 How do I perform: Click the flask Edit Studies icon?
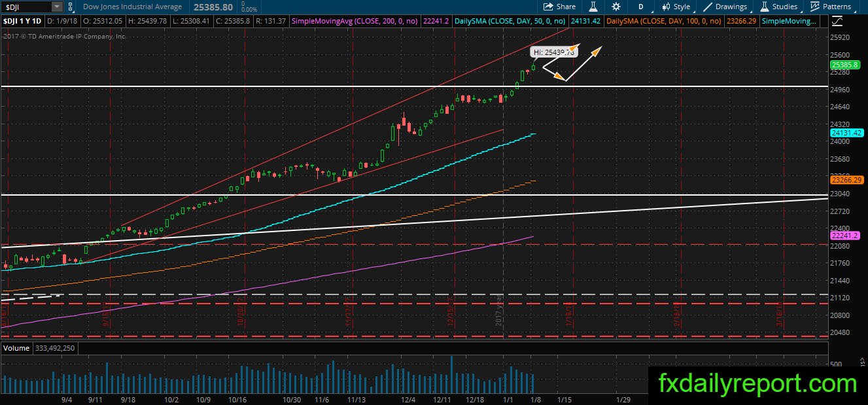click(593, 7)
